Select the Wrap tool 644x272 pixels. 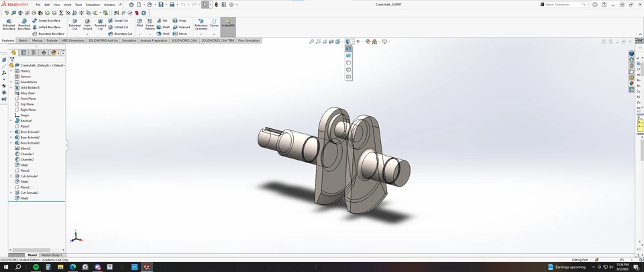point(180,21)
